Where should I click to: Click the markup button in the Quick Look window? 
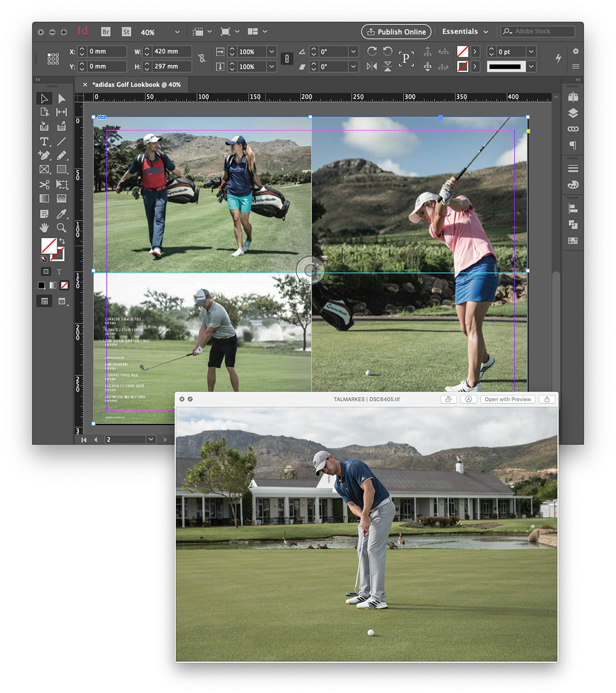[x=468, y=399]
